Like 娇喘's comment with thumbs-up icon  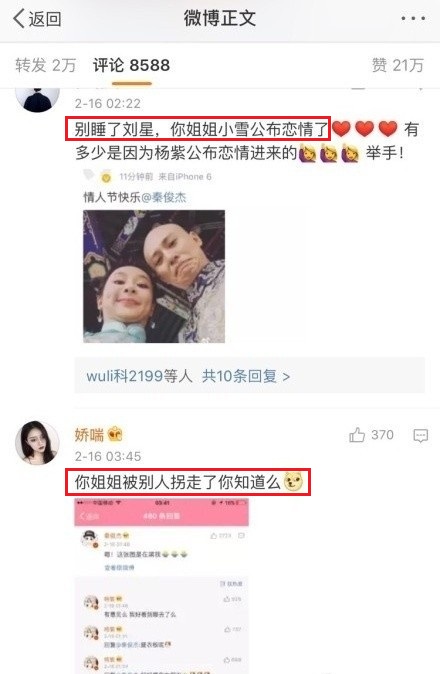coord(357,435)
